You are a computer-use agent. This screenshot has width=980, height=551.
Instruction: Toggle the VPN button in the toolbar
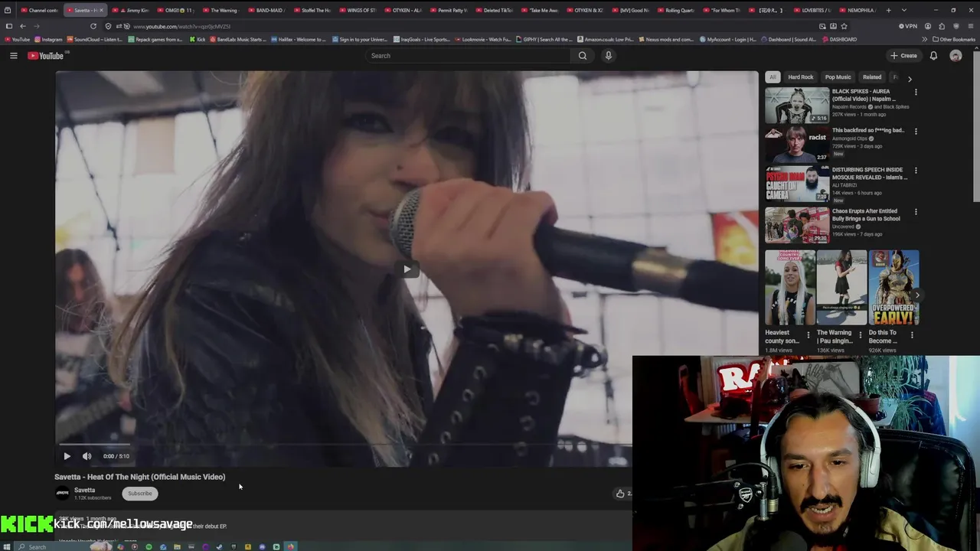pos(908,26)
